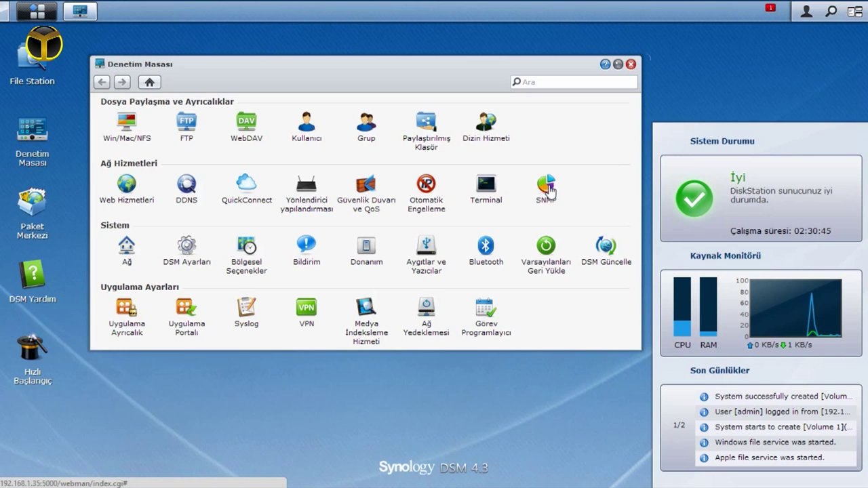Select the Kaynak Monitörü widget title
Screen dimensions: 868x488
click(726, 256)
